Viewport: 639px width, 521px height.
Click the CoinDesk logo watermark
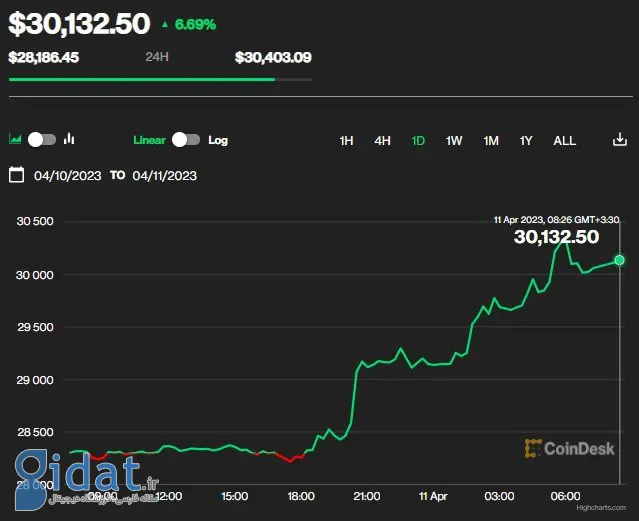[569, 448]
